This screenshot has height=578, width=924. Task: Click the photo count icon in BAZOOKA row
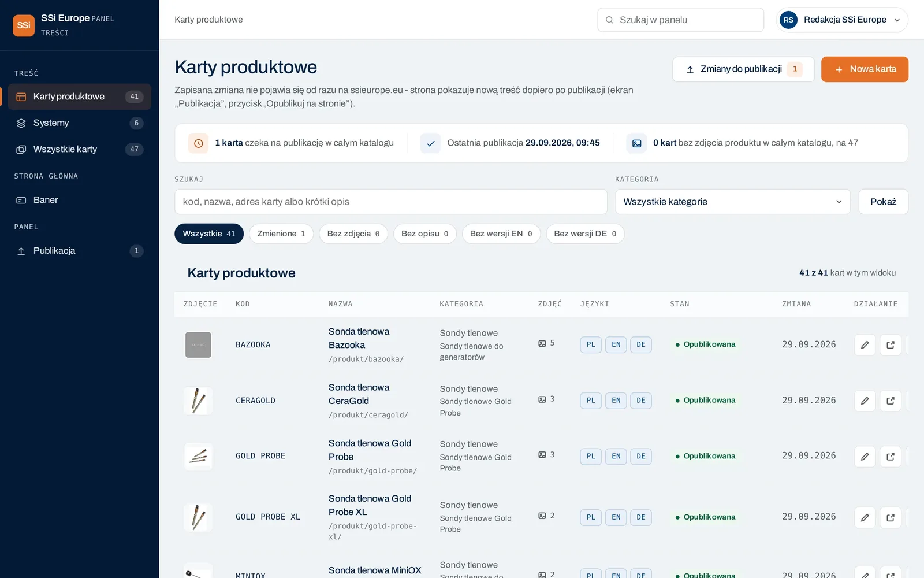pos(542,343)
